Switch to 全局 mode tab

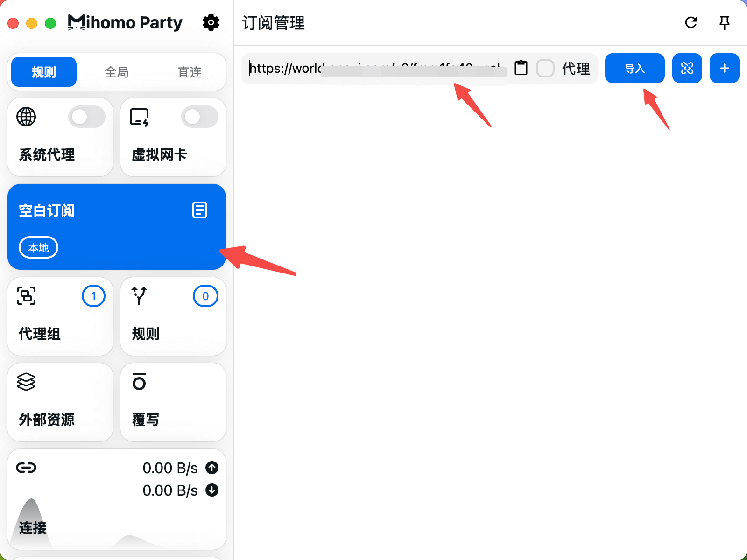(x=117, y=72)
